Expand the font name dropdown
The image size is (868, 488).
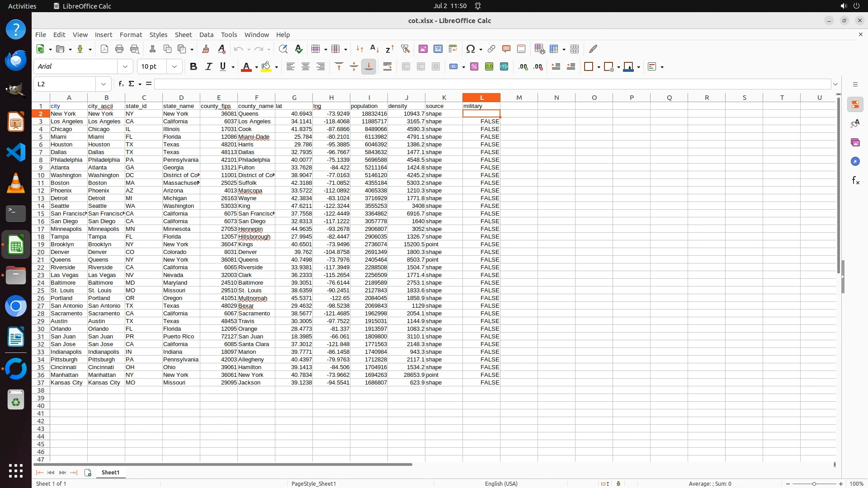pos(125,66)
